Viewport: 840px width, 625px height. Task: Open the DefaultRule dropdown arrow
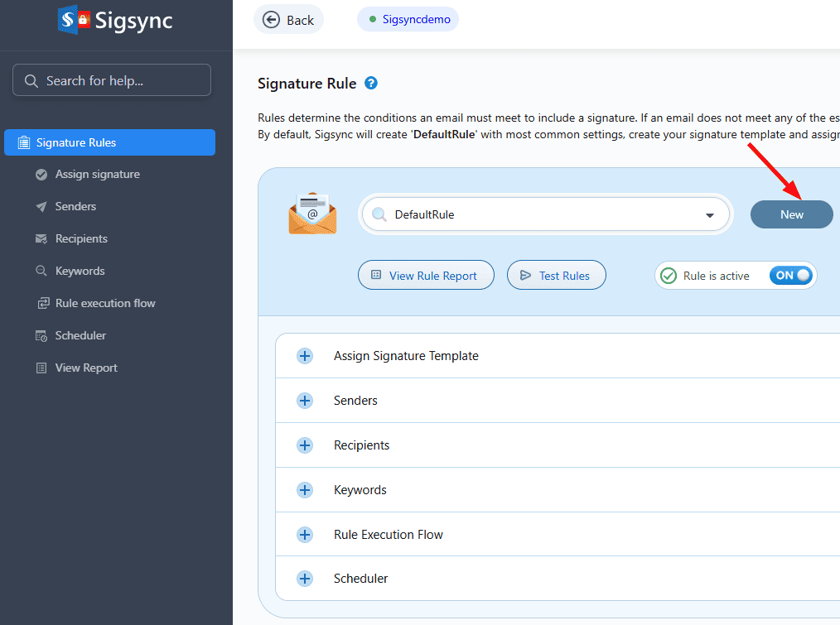pos(709,215)
